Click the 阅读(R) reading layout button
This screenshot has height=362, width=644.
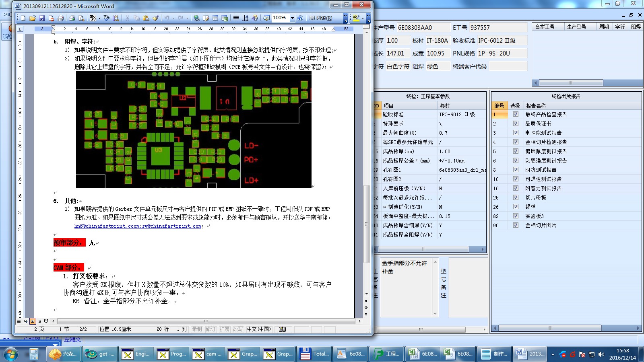321,18
